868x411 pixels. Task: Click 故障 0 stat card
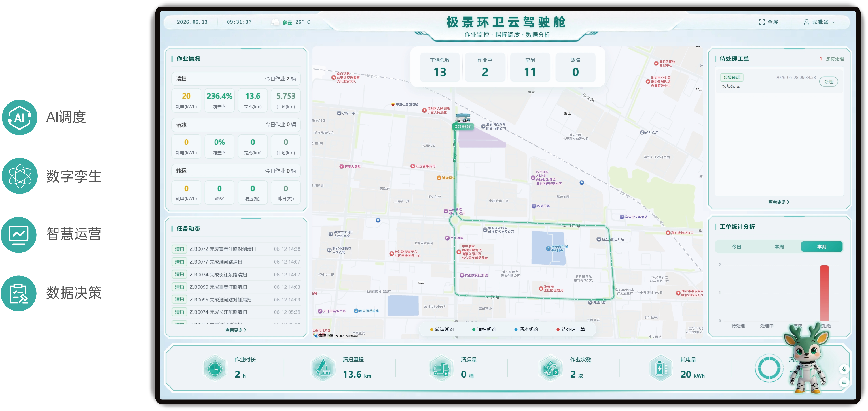click(575, 67)
